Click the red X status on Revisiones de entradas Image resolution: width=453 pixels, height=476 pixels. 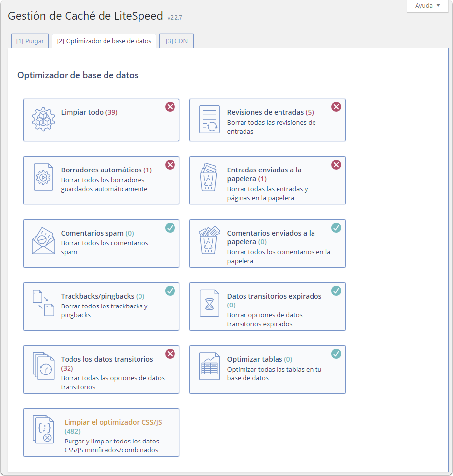336,107
